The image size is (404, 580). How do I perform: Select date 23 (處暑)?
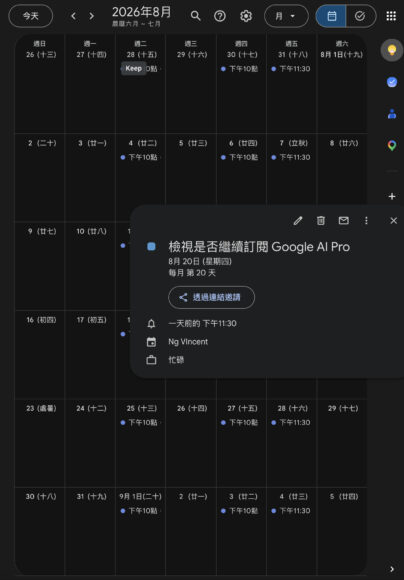(41, 408)
